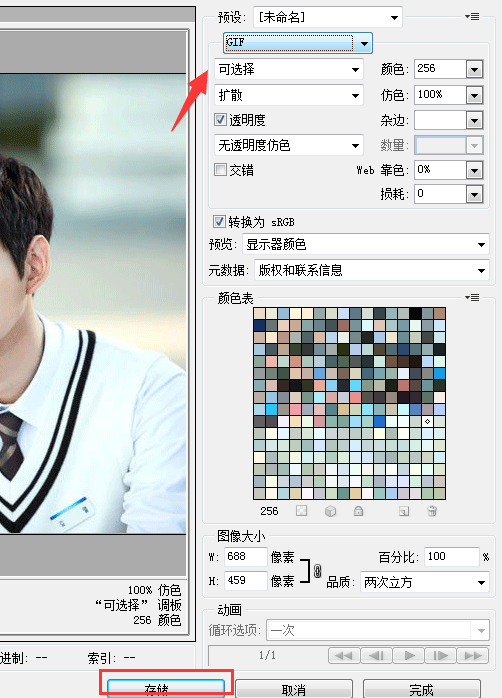Step back to previous animation frame
The width and height of the screenshot is (502, 698).
pos(376,655)
